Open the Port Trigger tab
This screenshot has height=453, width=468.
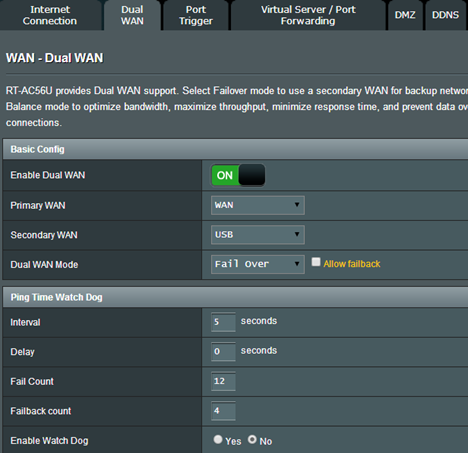[196, 15]
